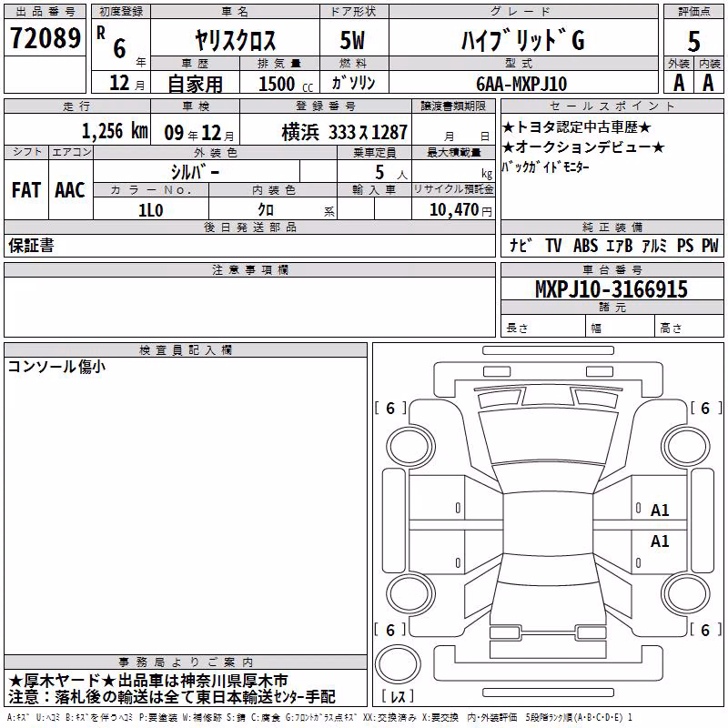Click mileage value 1,256 km
The image size is (728, 728).
115,131
